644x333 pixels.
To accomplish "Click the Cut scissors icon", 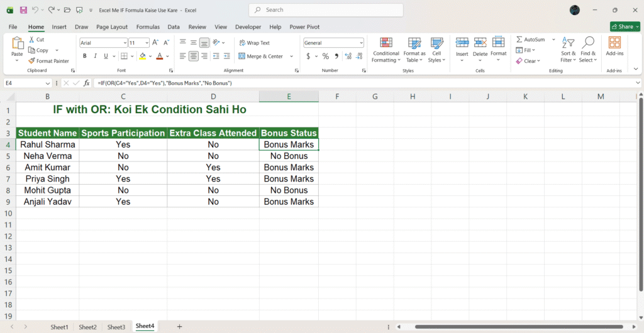I will [31, 40].
